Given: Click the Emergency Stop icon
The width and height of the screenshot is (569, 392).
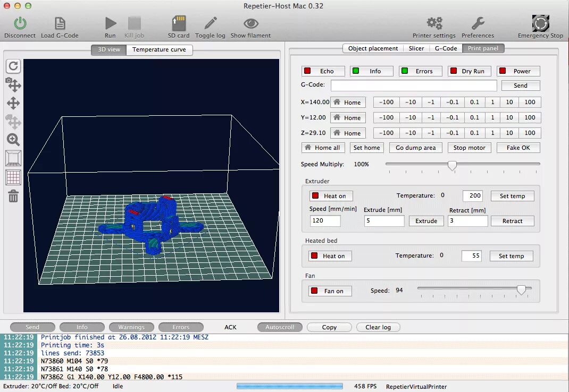Looking at the screenshot, I should [x=540, y=23].
